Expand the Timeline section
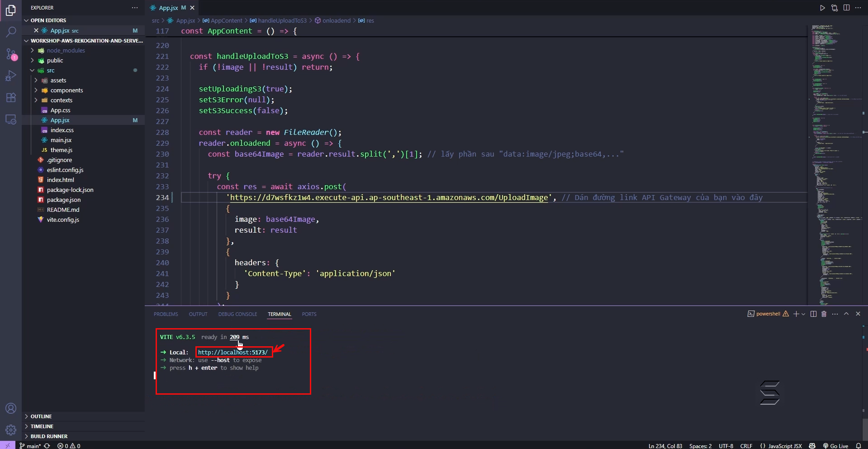The image size is (868, 449). pyautogui.click(x=83, y=426)
